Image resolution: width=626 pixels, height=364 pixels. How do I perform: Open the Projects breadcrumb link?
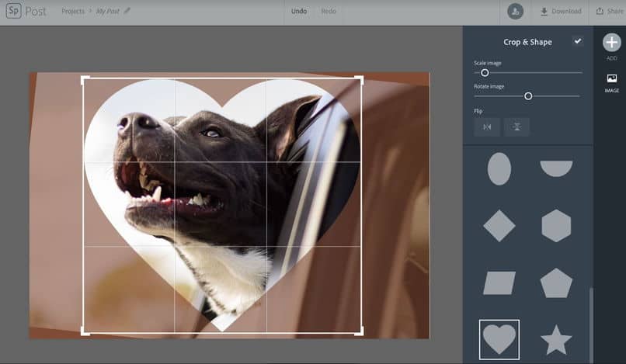point(75,11)
